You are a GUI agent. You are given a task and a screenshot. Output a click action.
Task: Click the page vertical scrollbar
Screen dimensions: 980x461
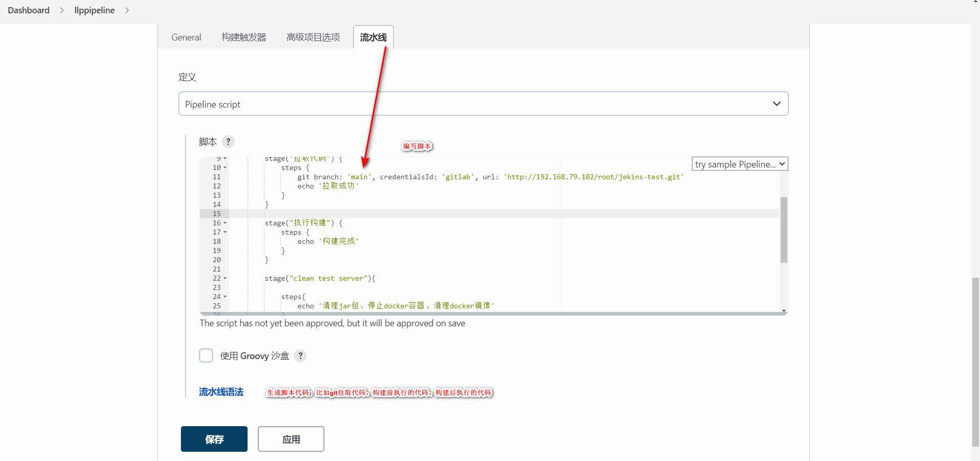point(975,362)
